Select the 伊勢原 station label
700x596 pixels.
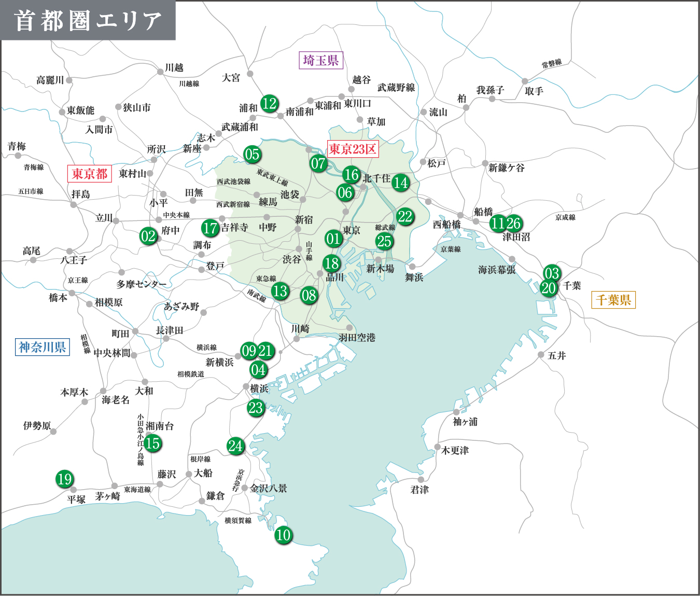(x=37, y=426)
